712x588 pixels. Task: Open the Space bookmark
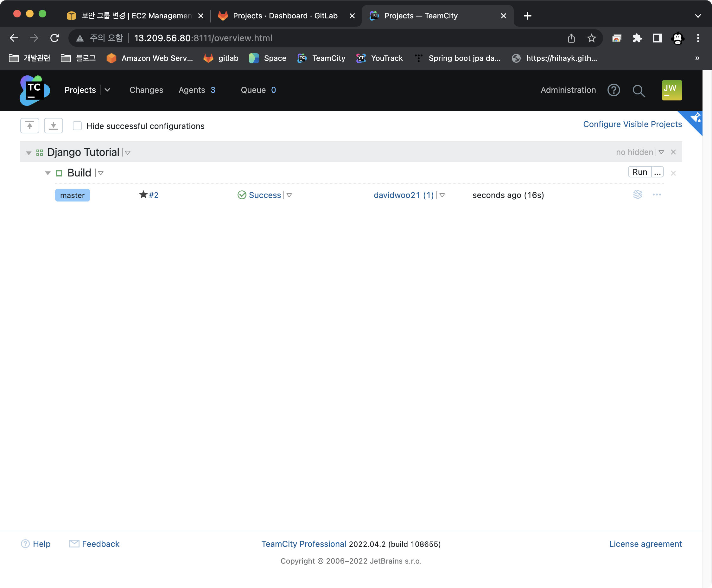(x=267, y=58)
